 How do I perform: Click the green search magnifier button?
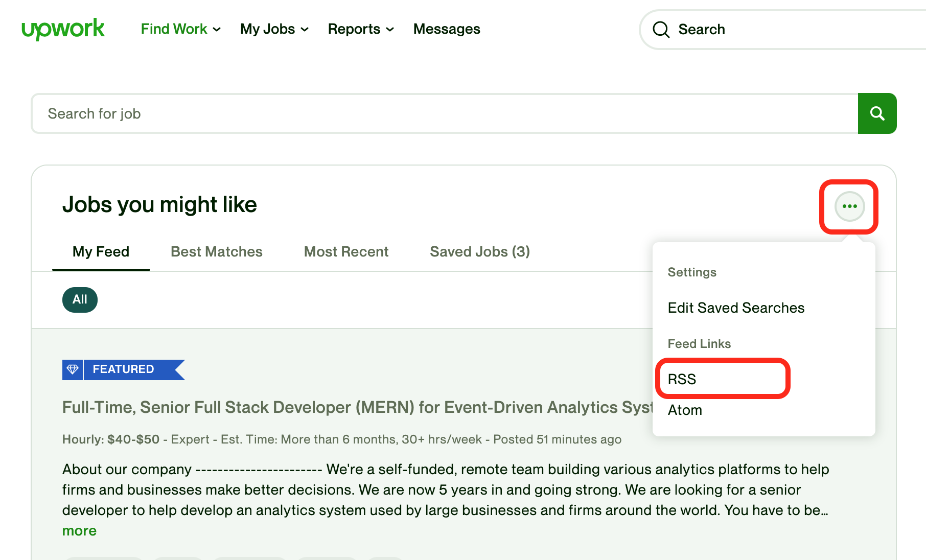[877, 113]
